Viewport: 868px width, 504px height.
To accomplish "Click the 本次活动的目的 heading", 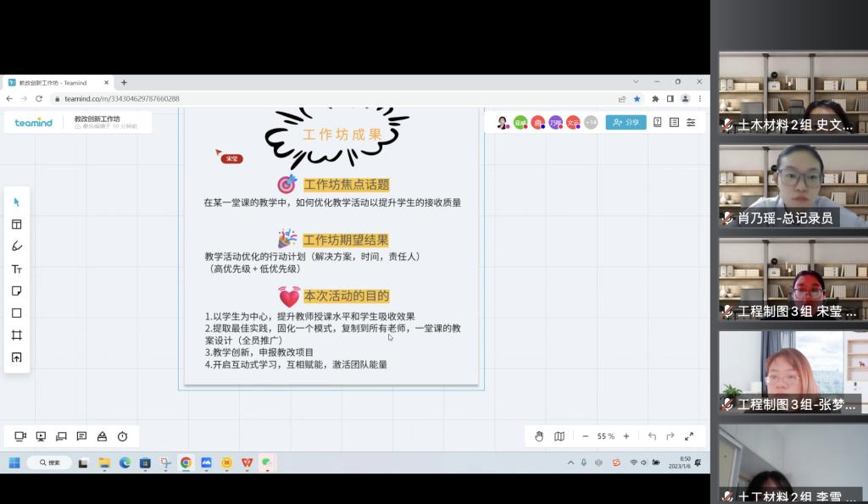I will pyautogui.click(x=347, y=296).
